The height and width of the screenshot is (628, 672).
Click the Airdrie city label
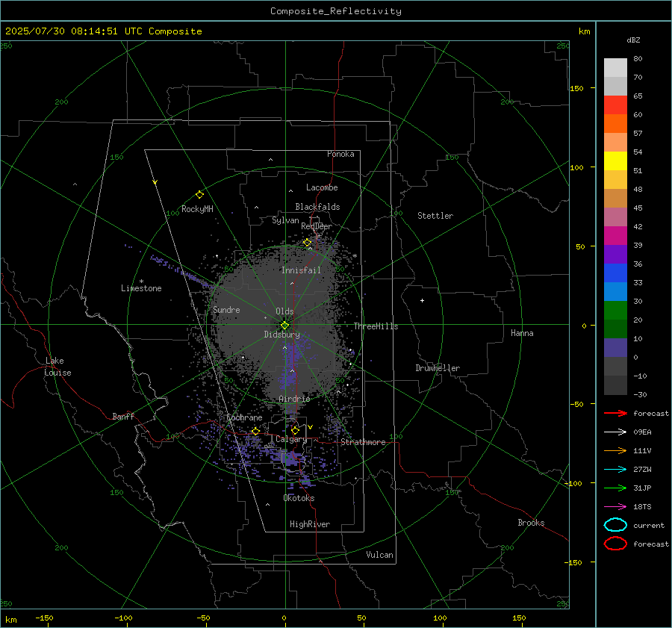pos(294,399)
